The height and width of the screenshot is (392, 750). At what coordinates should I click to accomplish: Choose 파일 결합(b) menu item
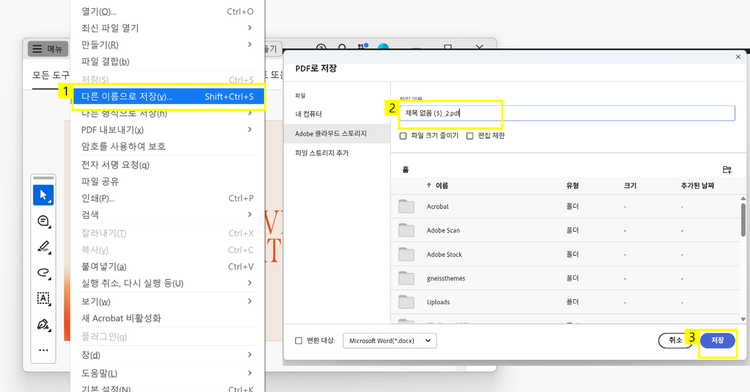(x=167, y=62)
